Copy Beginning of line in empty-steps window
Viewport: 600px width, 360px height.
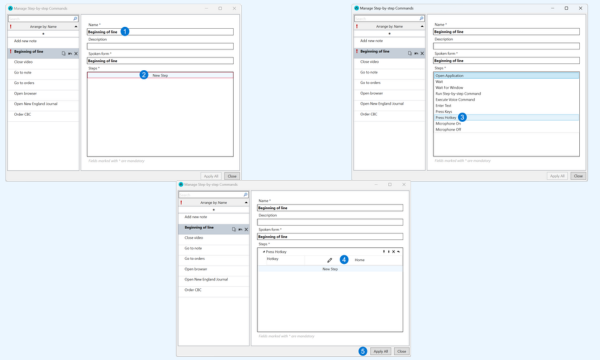click(x=64, y=53)
